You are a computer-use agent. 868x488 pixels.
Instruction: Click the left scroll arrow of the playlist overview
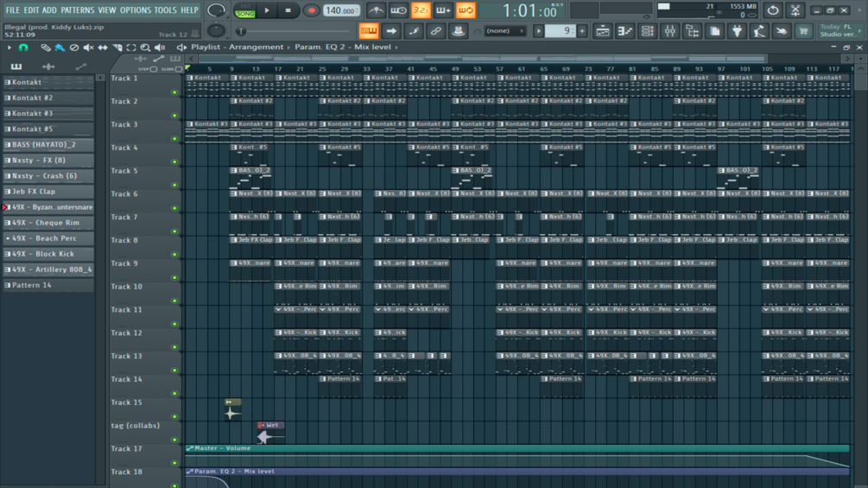pos(192,58)
